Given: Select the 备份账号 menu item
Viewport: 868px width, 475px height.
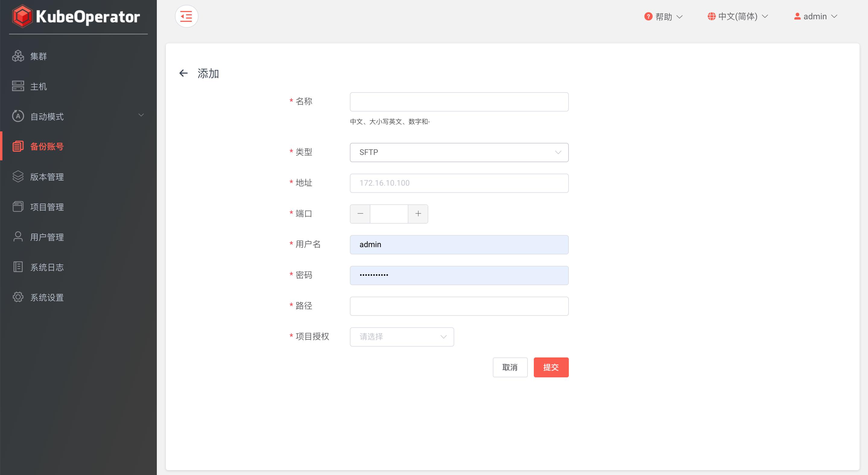Looking at the screenshot, I should coord(78,146).
